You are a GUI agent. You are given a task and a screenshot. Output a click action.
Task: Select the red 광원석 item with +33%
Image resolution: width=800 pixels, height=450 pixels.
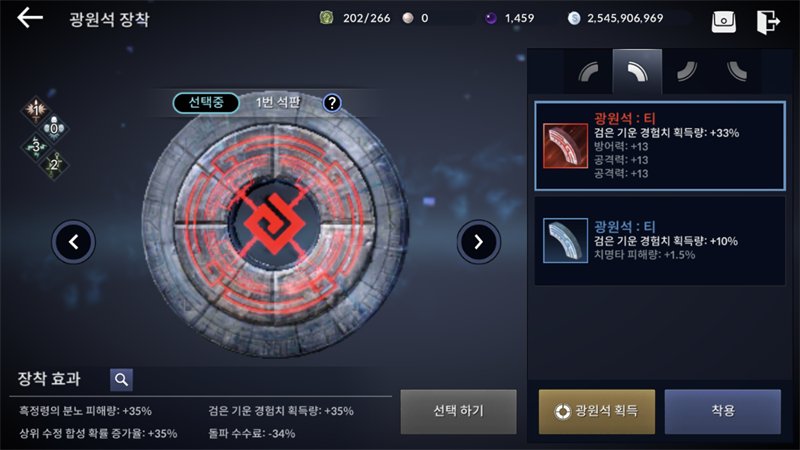coord(660,146)
